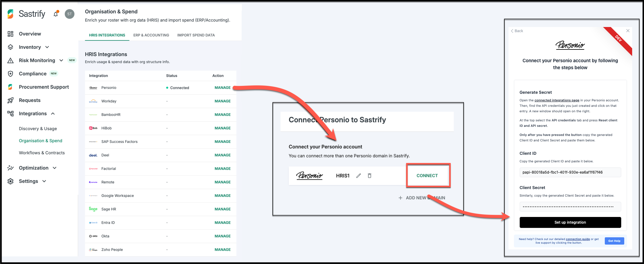
Task: Click CONNECT for HRIS1 Personio domain
Action: pyautogui.click(x=427, y=176)
